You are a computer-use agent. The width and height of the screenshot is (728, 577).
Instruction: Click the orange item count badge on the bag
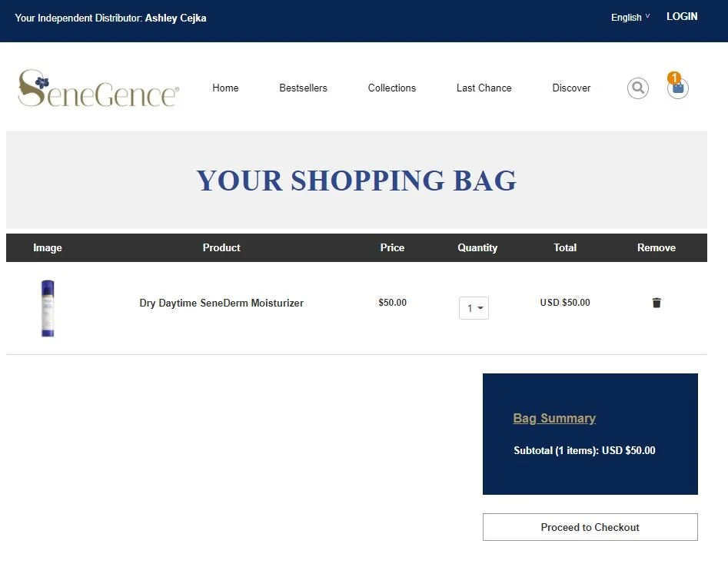tap(674, 77)
